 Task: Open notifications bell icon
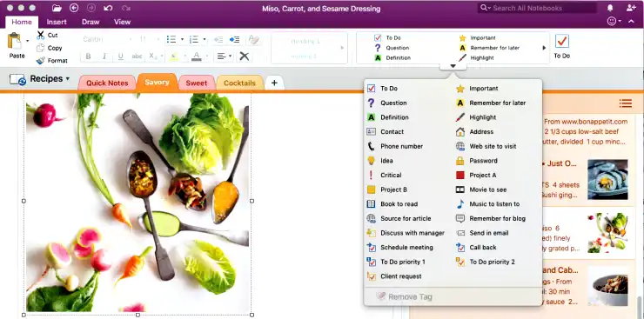610,8
